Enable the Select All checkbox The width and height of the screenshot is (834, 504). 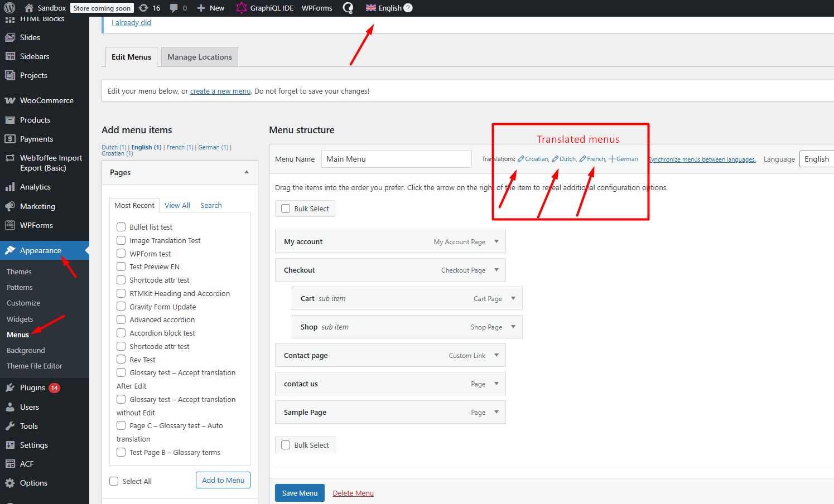click(114, 481)
